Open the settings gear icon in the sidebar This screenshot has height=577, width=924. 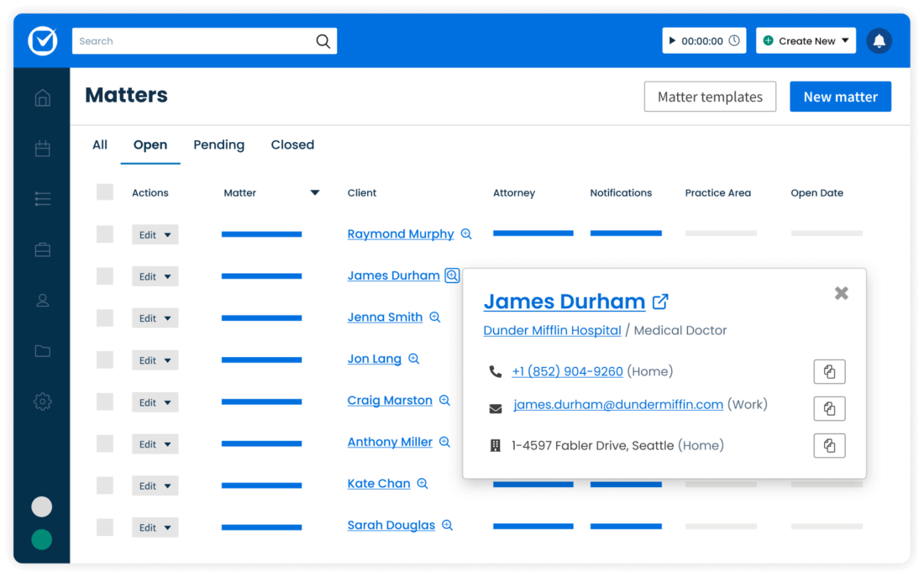point(42,401)
